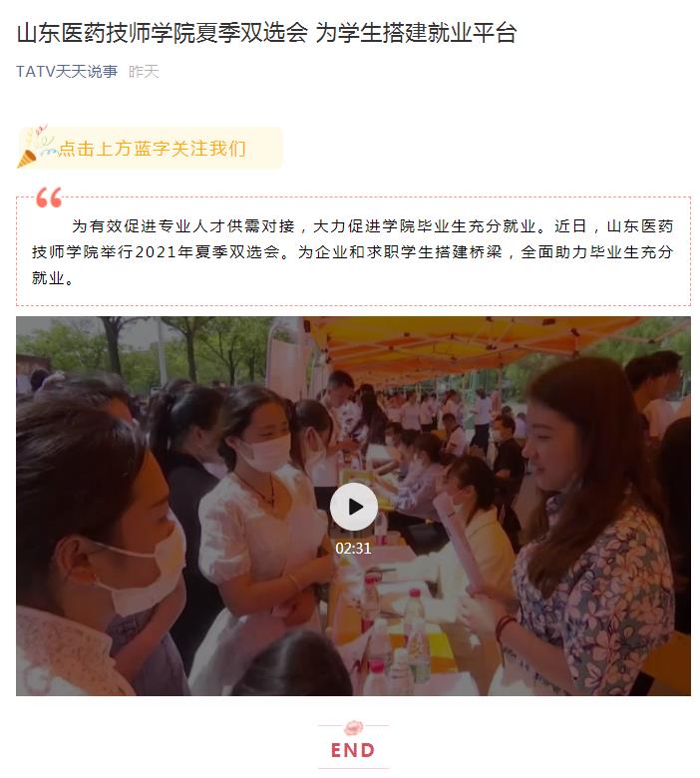Open the TATV天天说事 account link

(x=67, y=72)
